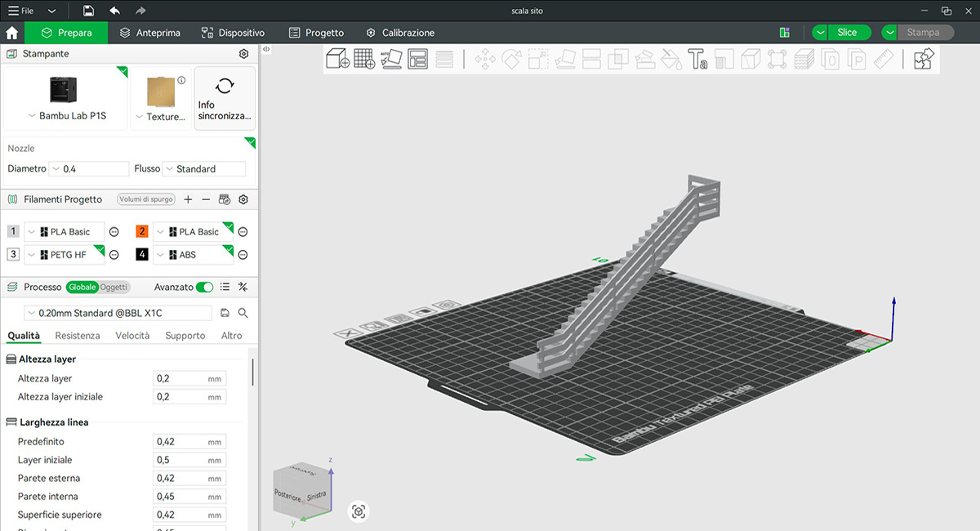Viewport: 980px width, 531px height.
Task: Select the Lay on face tool
Action: [565, 59]
